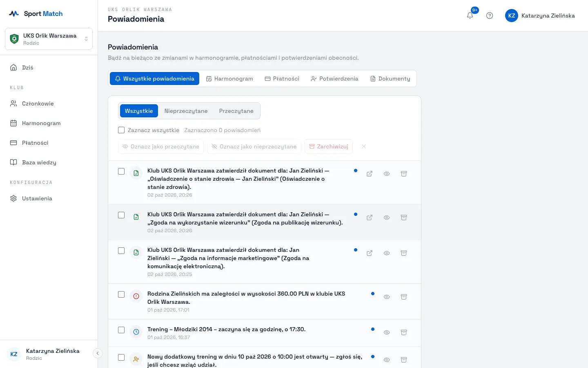Archive the Trening Młodziki 2014 notification
The height and width of the screenshot is (368, 588).
[x=404, y=332]
